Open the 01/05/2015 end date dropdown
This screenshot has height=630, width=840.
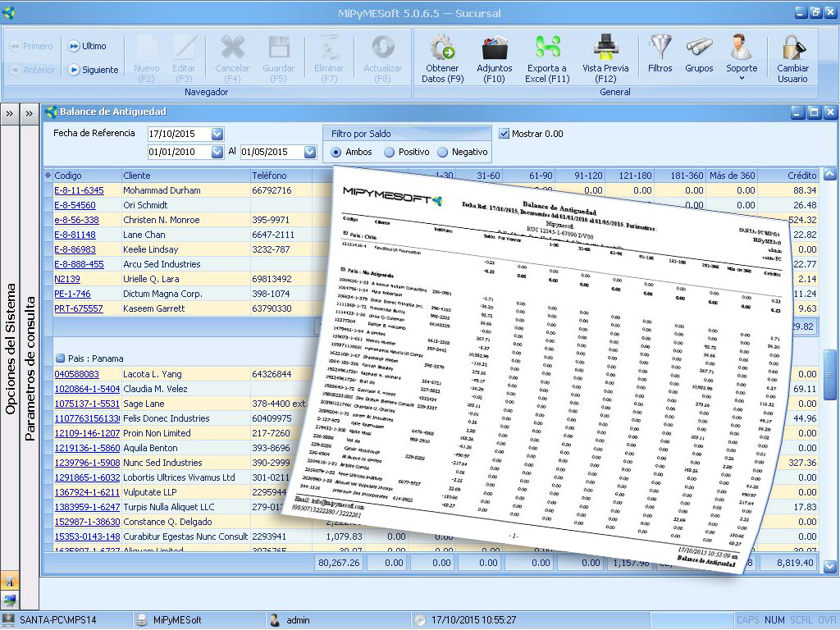click(x=310, y=152)
